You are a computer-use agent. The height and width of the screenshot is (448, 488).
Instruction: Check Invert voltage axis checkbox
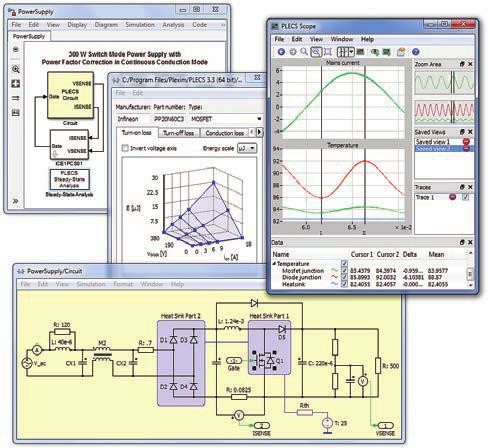pos(125,148)
